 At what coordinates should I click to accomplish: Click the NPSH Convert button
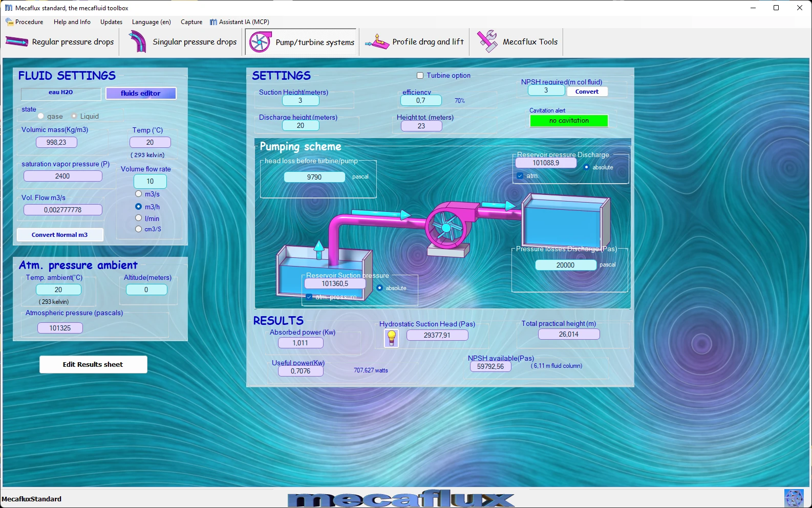[x=587, y=92]
